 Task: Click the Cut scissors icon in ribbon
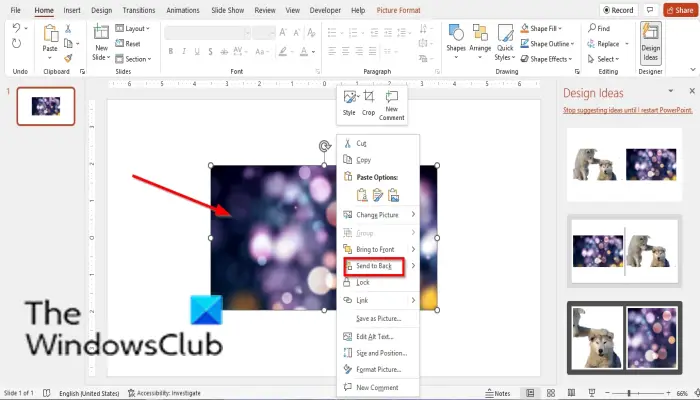(68, 29)
